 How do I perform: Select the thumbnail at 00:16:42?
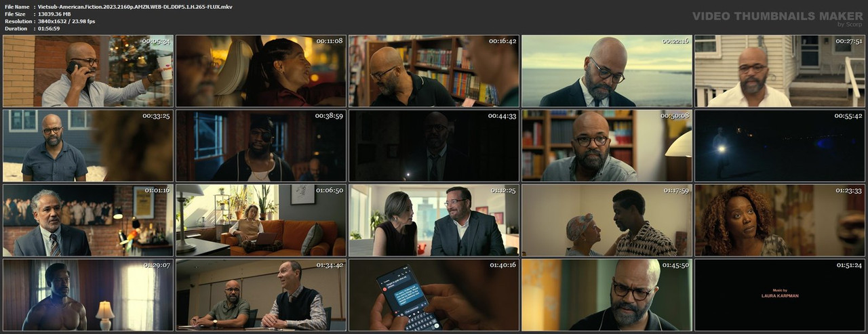click(x=434, y=71)
